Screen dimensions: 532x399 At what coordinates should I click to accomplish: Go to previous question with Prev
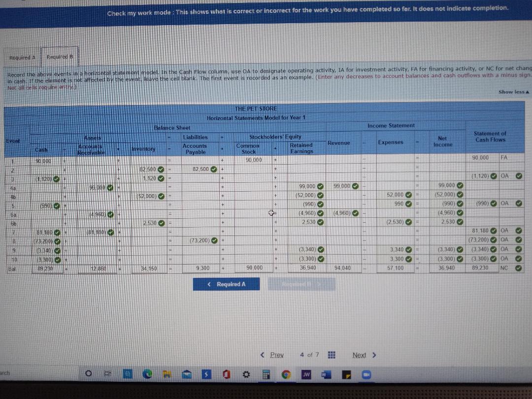[x=272, y=355]
